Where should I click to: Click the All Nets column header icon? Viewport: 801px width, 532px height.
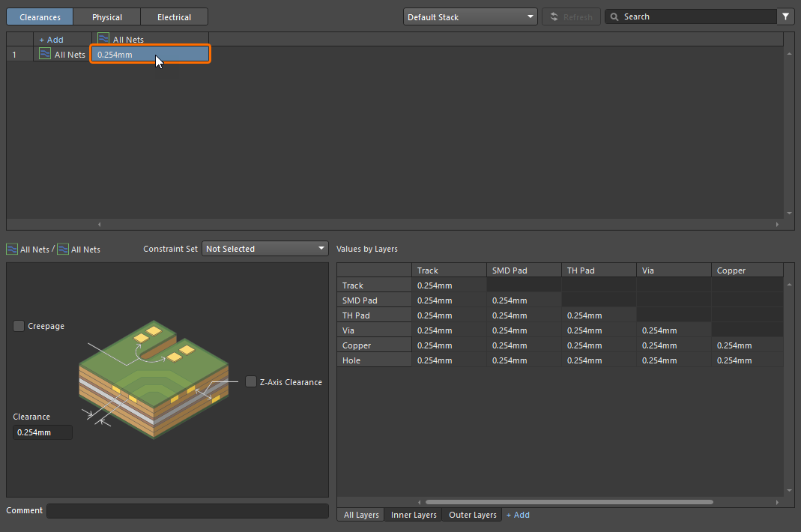103,39
